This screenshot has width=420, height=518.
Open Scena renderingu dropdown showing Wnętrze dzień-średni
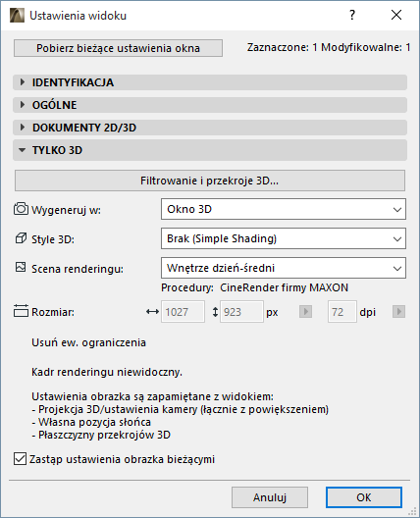pyautogui.click(x=284, y=268)
